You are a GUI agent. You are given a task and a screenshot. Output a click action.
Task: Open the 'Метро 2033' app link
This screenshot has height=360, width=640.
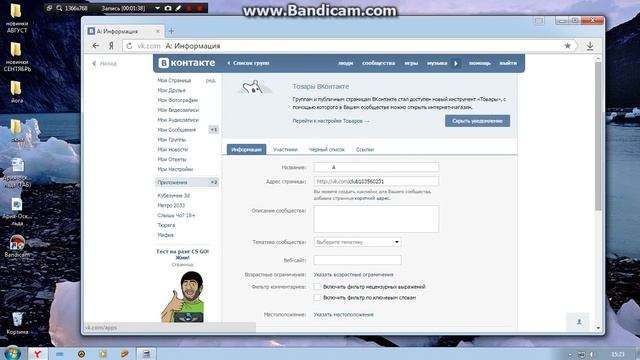point(171,205)
